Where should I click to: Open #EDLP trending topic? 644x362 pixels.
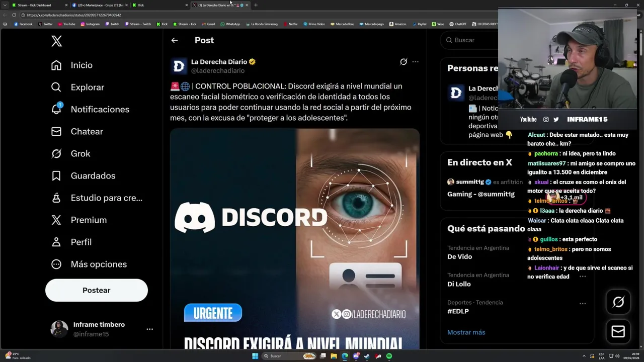(x=458, y=311)
